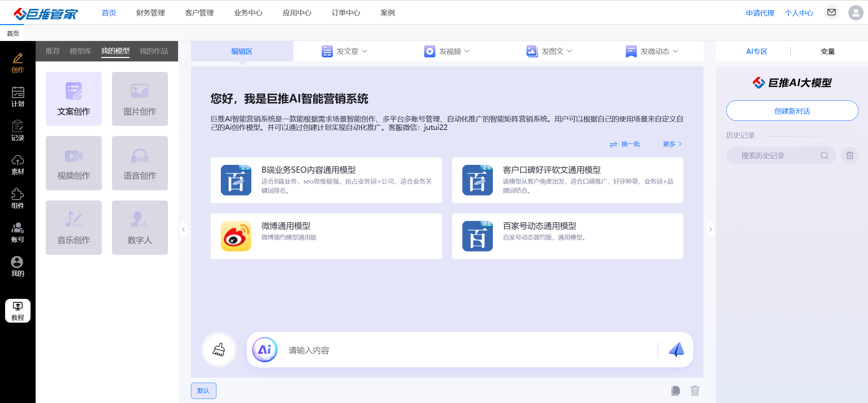The height and width of the screenshot is (403, 868).
Task: Switch to the 编辑区 tab
Action: point(242,51)
